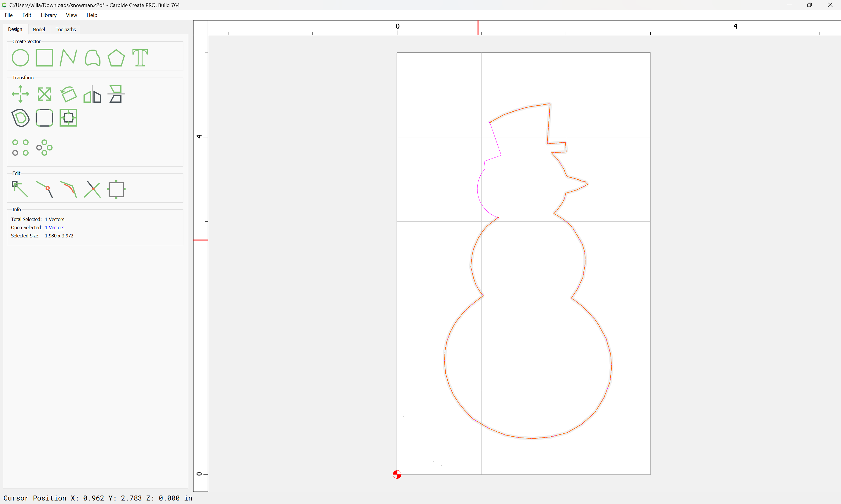Viewport: 841px width, 504px height.
Task: Click the red origin marker on canvas
Action: click(x=397, y=475)
